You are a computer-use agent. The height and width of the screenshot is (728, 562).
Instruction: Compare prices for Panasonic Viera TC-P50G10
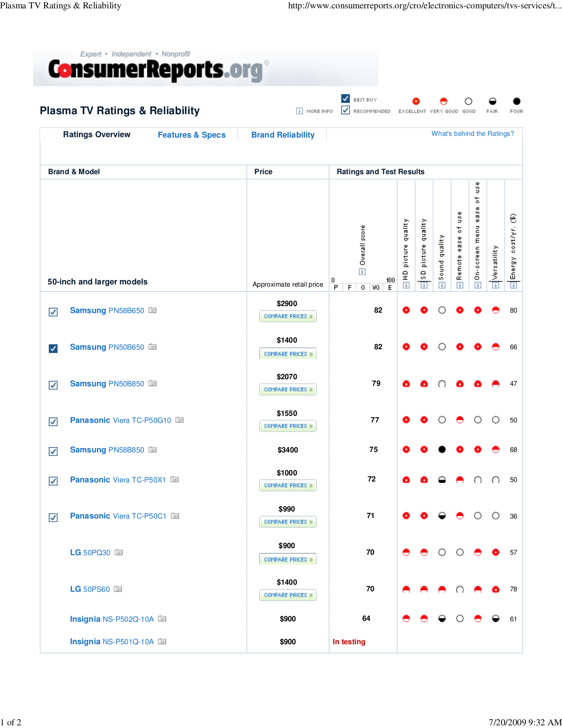288,426
